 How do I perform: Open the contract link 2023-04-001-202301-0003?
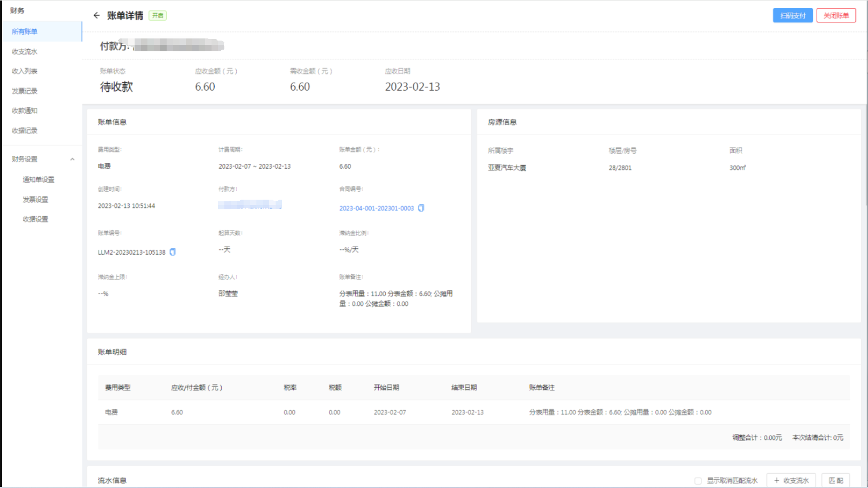[376, 208]
